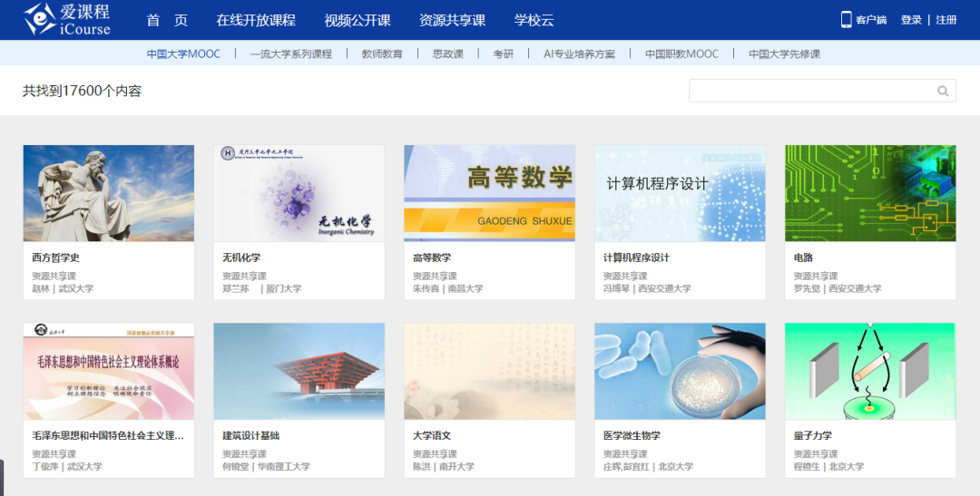Viewport: 980px width, 496px height.
Task: Click the 建筑设计基础 course title
Action: click(x=250, y=435)
